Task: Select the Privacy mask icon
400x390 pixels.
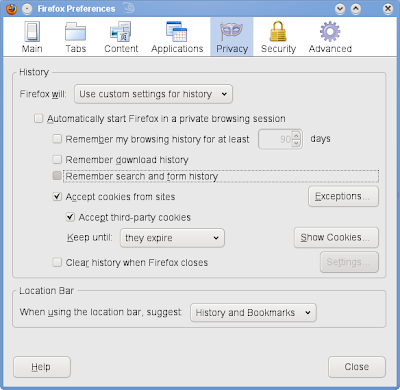Action: click(232, 32)
